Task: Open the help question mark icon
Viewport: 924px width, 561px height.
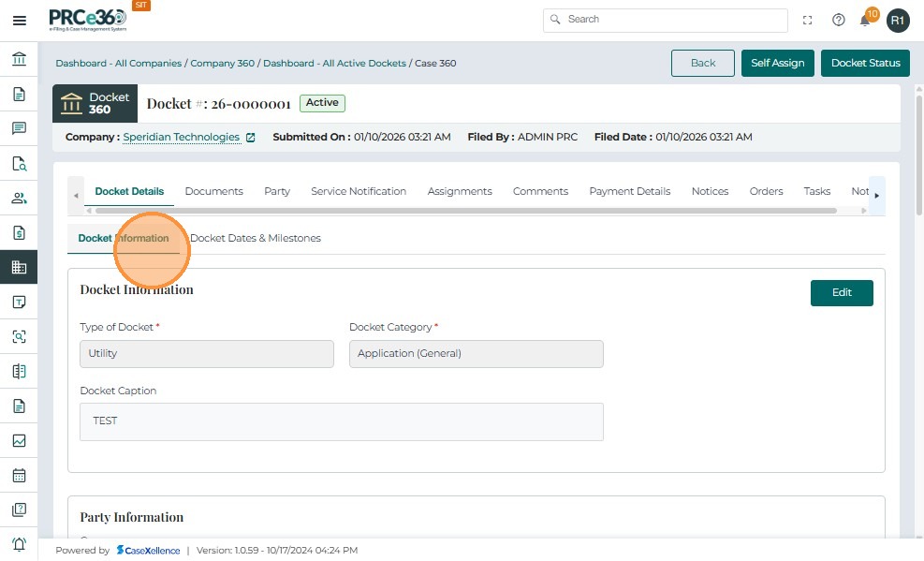Action: click(x=838, y=20)
